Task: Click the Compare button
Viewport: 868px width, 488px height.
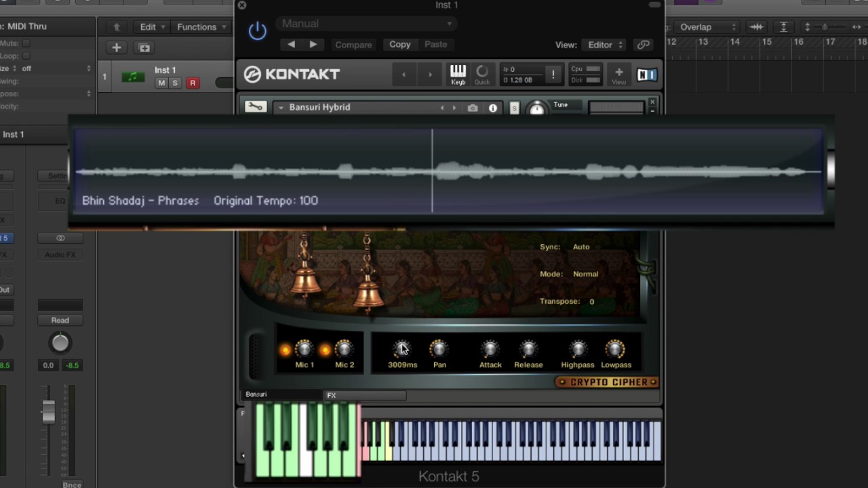Action: (x=353, y=45)
